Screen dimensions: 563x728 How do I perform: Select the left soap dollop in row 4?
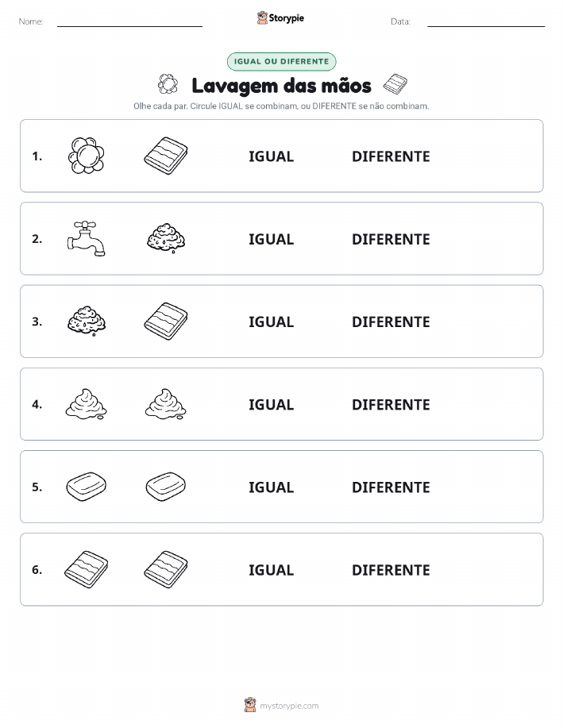(87, 404)
